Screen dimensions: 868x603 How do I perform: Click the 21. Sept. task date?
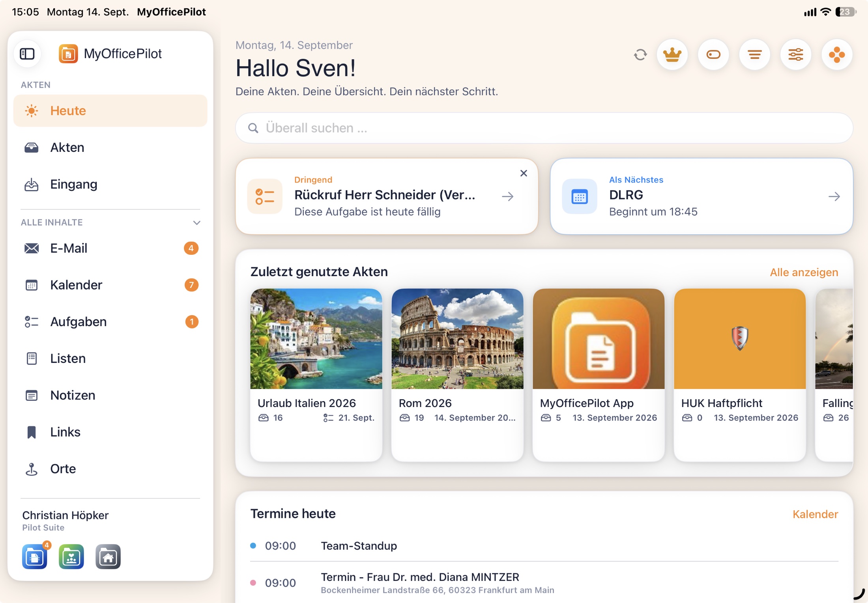(x=356, y=418)
